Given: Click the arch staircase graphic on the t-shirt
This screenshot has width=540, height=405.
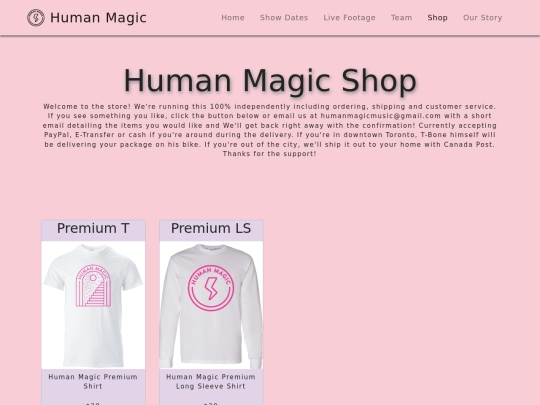Looking at the screenshot, I should [x=93, y=285].
